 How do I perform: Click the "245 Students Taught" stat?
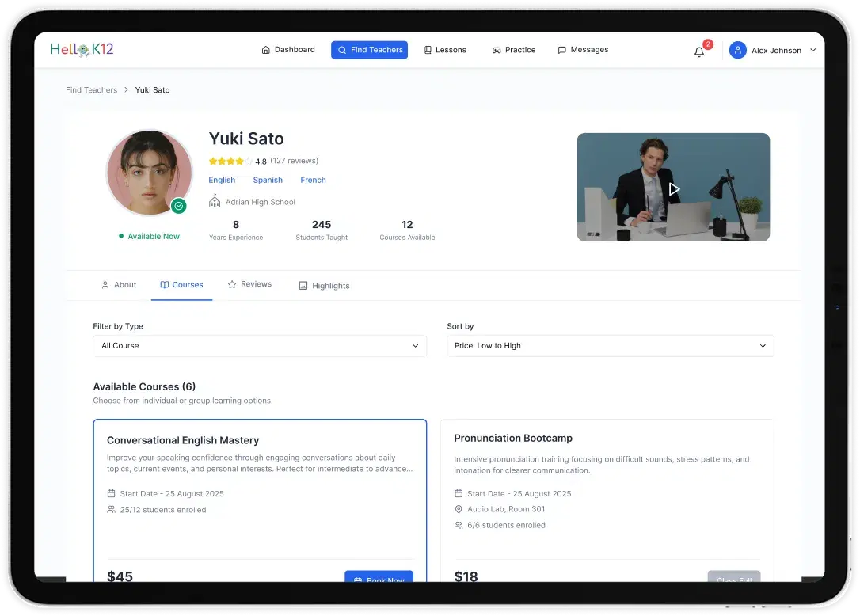point(322,230)
